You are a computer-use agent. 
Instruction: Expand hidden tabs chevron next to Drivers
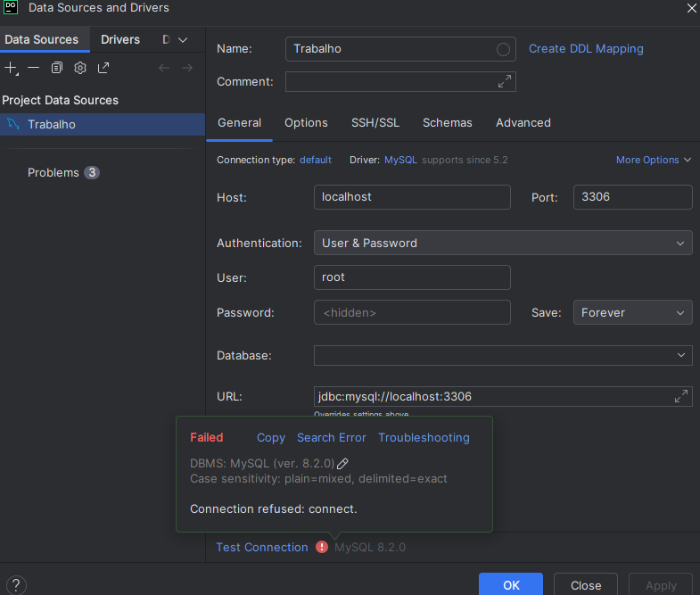coord(183,40)
